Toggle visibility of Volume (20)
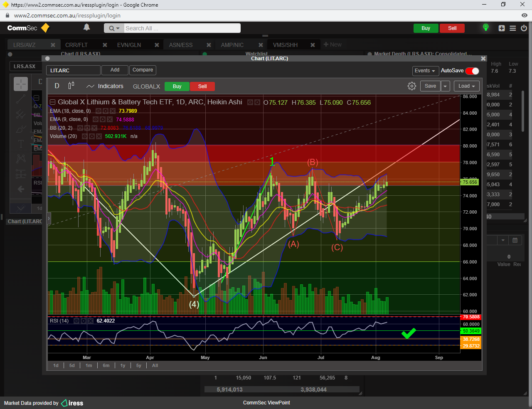The width and height of the screenshot is (532, 409). pyautogui.click(x=85, y=136)
